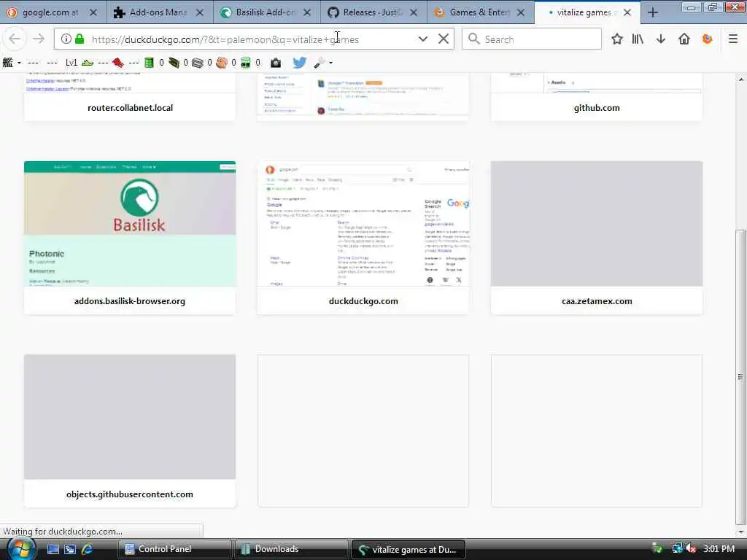This screenshot has height=560, width=747.
Task: Open the router.collabnet.local tile
Action: (x=130, y=97)
